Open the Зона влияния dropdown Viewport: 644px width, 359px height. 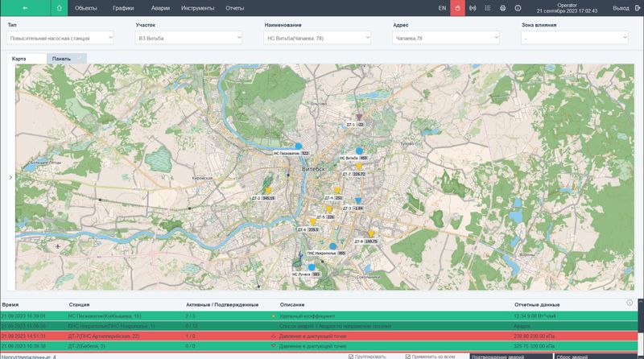click(576, 38)
